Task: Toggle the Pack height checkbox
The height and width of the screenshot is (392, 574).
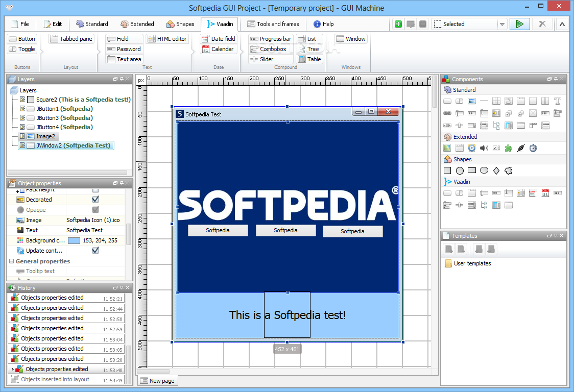Action: coord(95,190)
